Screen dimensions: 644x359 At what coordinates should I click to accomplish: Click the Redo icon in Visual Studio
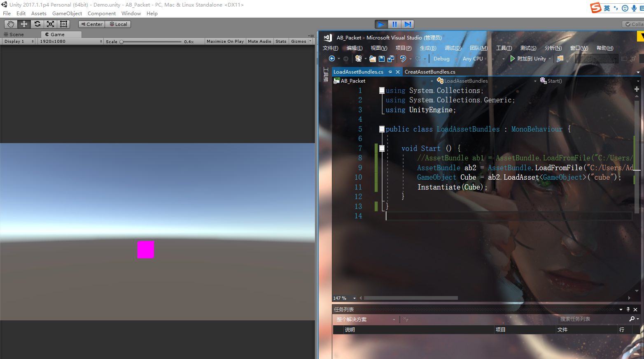[418, 59]
